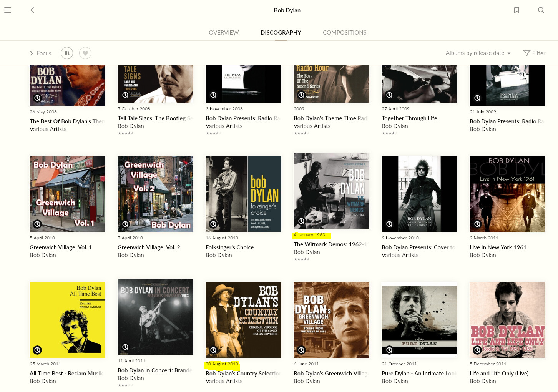Open Life and Life Only (Live) title
This screenshot has width=558, height=392.
(499, 374)
